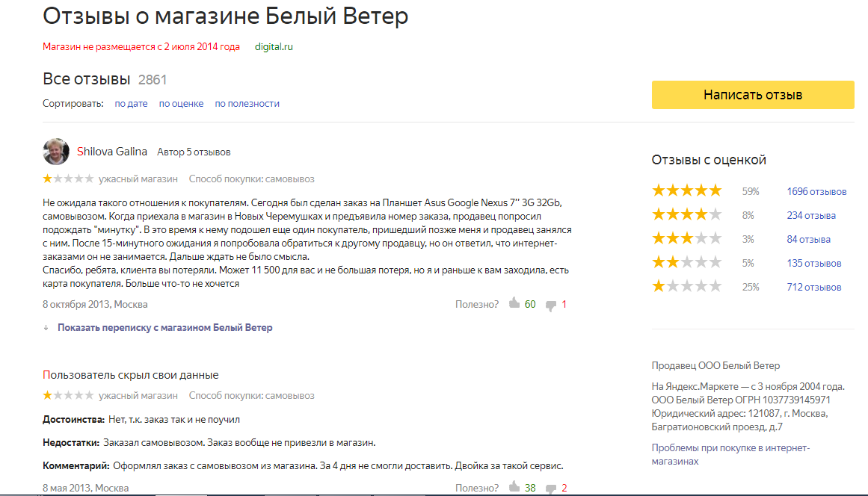Thumbs down the anonymous user's review
Screen dimensions: 868x496
click(x=551, y=489)
